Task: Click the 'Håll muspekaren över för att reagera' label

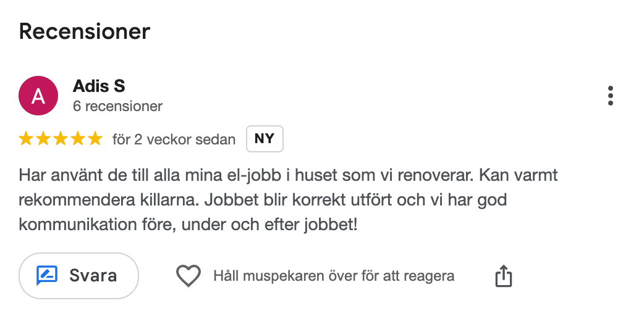Action: pos(334,276)
